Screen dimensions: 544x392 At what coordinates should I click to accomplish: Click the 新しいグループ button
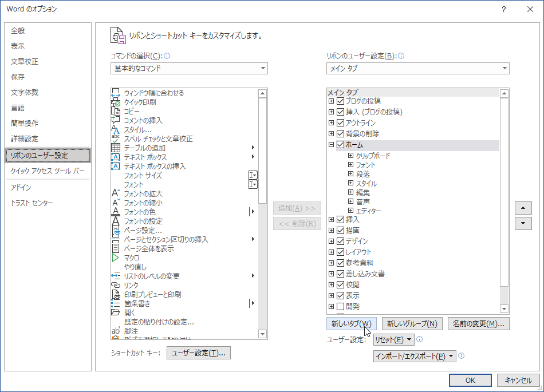point(412,324)
